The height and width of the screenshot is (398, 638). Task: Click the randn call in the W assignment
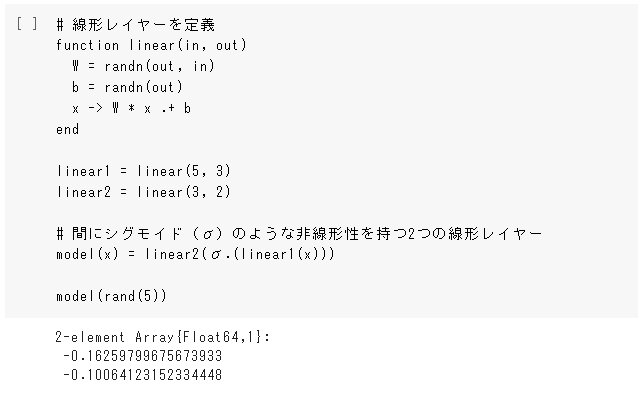tap(124, 66)
